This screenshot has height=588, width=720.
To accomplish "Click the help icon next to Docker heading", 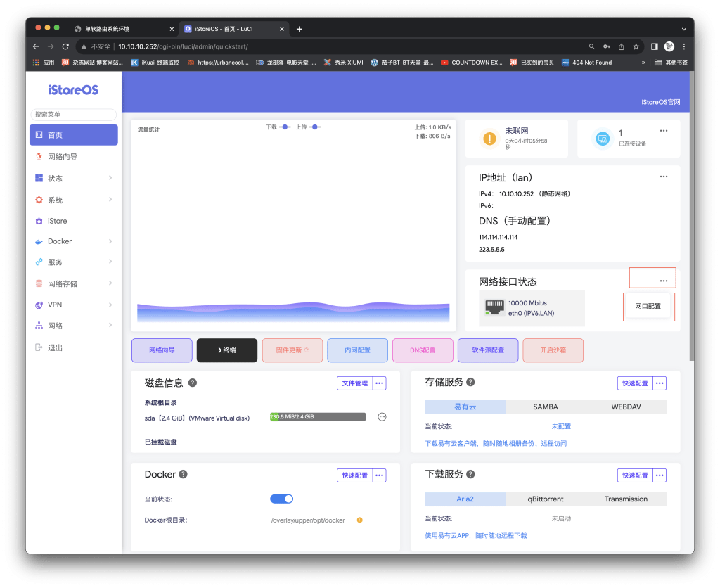I will click(x=183, y=475).
